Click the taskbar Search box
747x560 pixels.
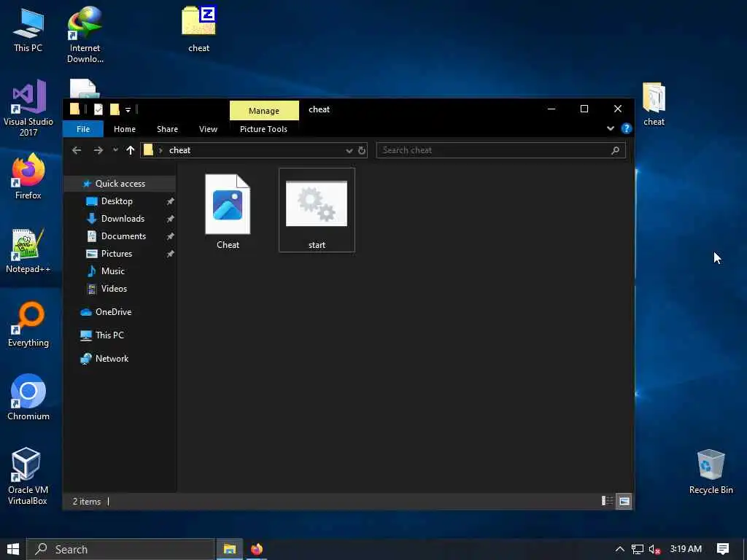120,549
